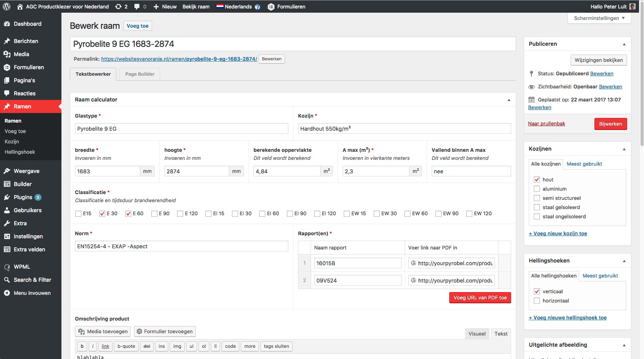Collapse the Raam calculator panel
The height and width of the screenshot is (359, 644).
tap(509, 100)
